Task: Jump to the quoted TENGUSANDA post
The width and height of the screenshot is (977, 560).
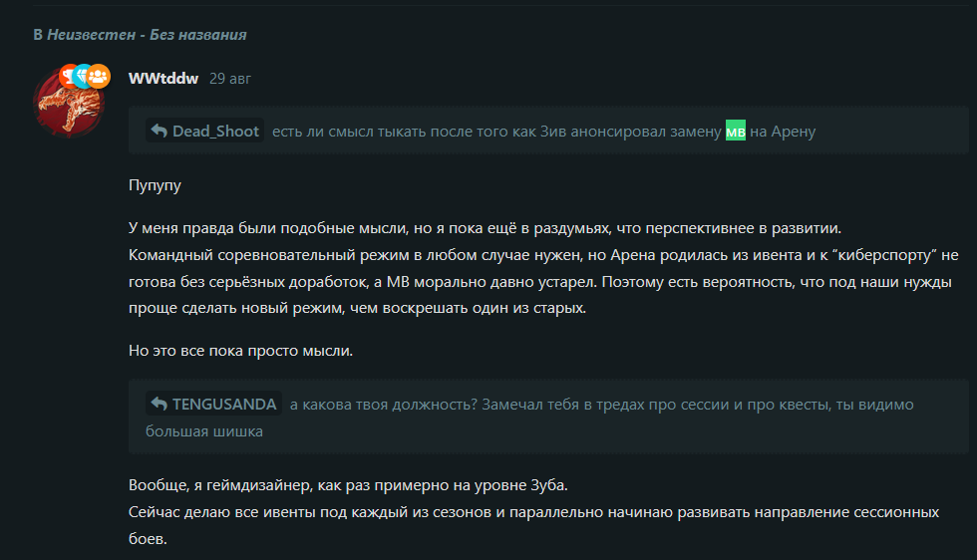Action: pyautogui.click(x=213, y=404)
